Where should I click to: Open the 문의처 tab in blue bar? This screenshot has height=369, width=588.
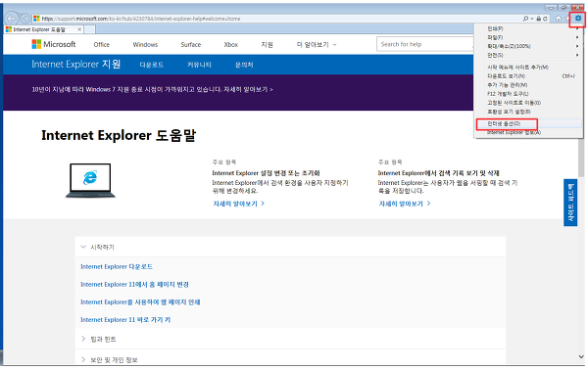tap(244, 65)
